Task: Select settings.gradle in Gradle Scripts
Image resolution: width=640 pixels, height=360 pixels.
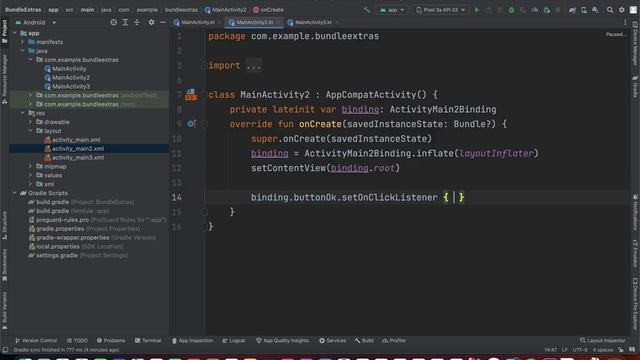Action: pos(57,255)
